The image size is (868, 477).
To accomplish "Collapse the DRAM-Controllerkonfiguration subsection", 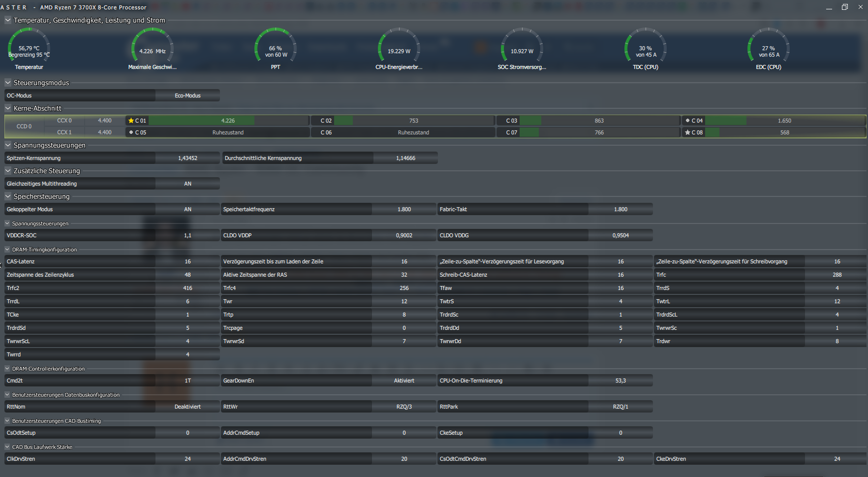I will pos(7,369).
